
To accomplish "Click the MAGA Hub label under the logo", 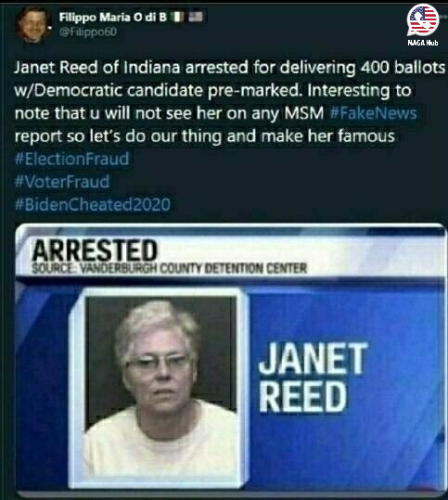I will (423, 43).
